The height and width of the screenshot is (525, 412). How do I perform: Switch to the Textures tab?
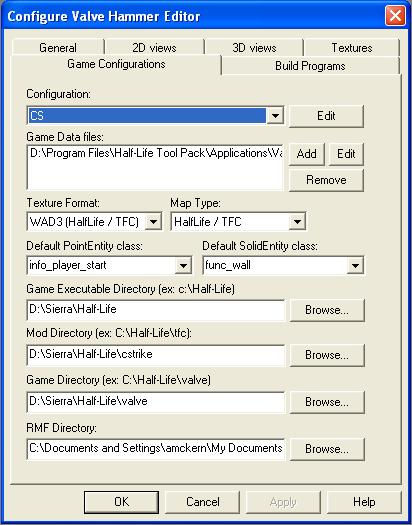[x=352, y=48]
